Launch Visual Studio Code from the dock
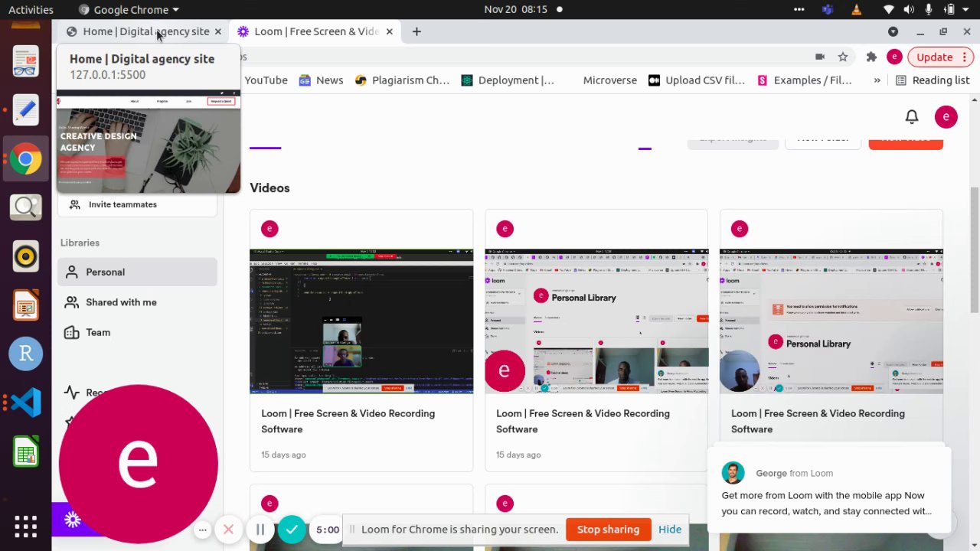The width and height of the screenshot is (980, 551). tap(25, 403)
